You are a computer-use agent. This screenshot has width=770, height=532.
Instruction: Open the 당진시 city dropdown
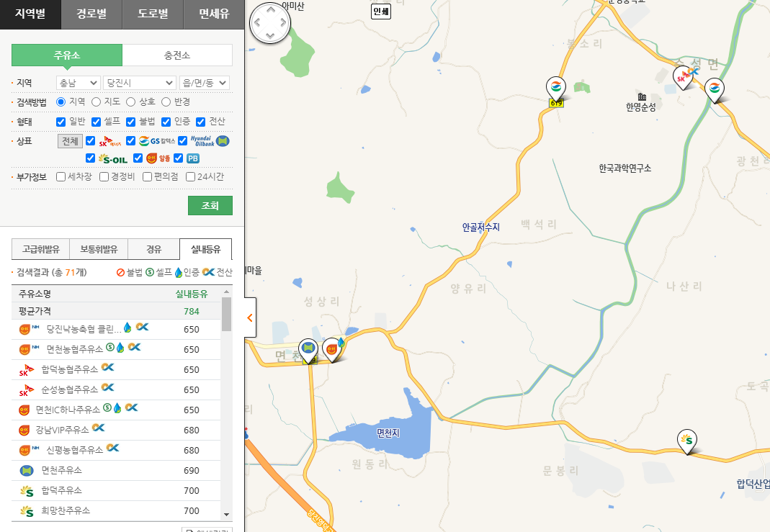140,83
